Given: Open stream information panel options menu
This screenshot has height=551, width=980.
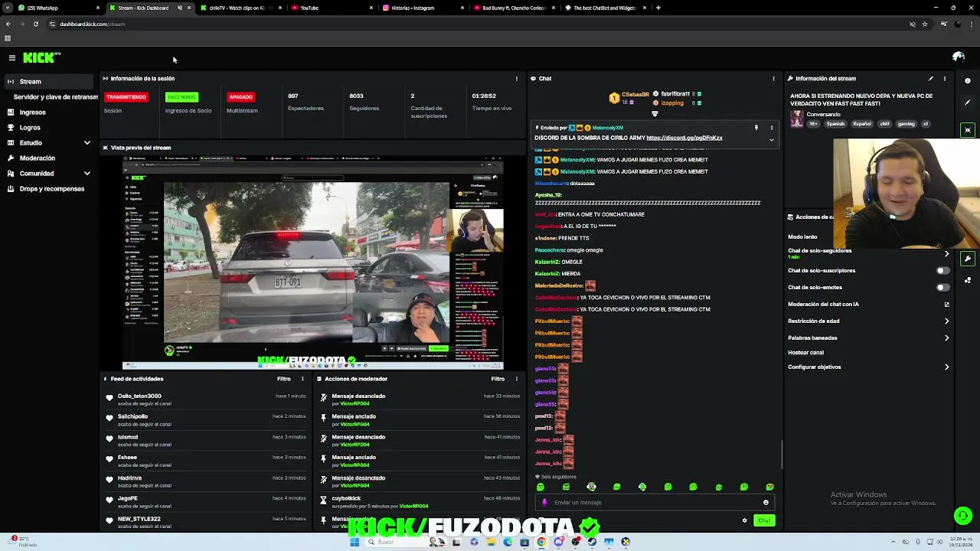Looking at the screenshot, I should 945,78.
